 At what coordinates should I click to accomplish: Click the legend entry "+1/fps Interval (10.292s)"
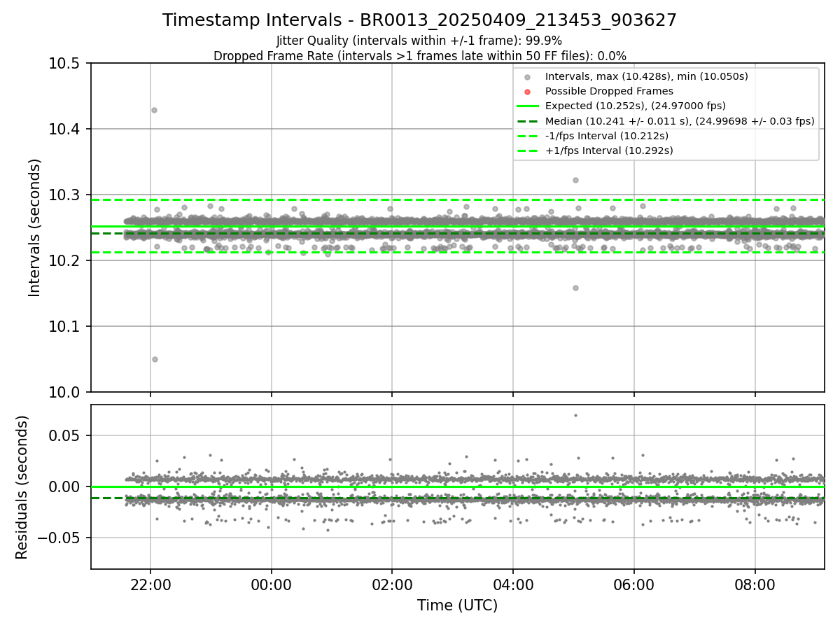pyautogui.click(x=608, y=150)
